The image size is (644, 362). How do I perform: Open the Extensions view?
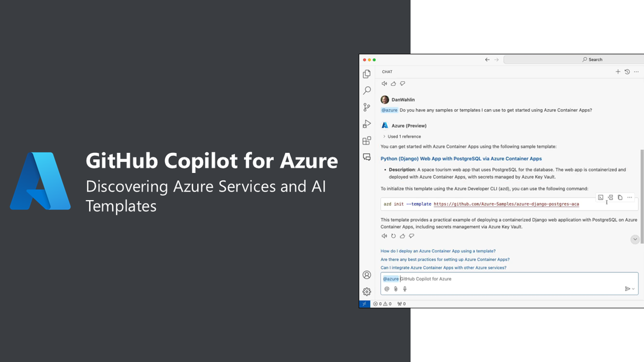coord(367,141)
